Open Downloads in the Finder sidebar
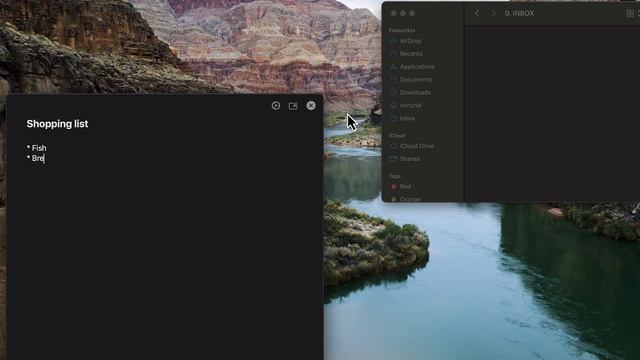Viewport: 640px width, 360px height. (x=415, y=93)
